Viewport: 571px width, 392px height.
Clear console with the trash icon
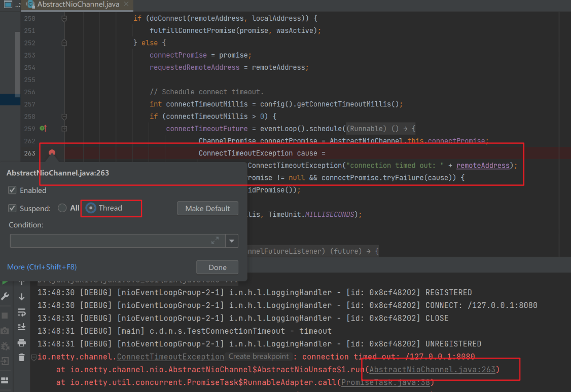[21, 358]
